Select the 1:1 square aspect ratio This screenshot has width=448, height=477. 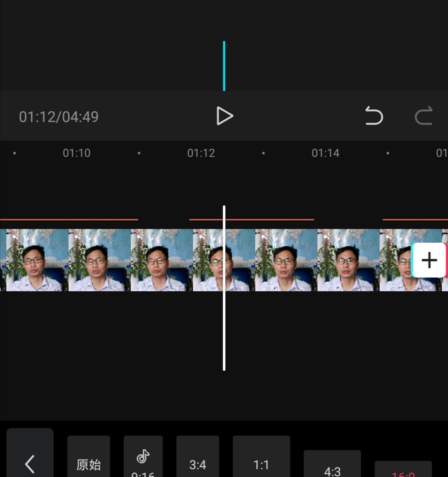[261, 465]
